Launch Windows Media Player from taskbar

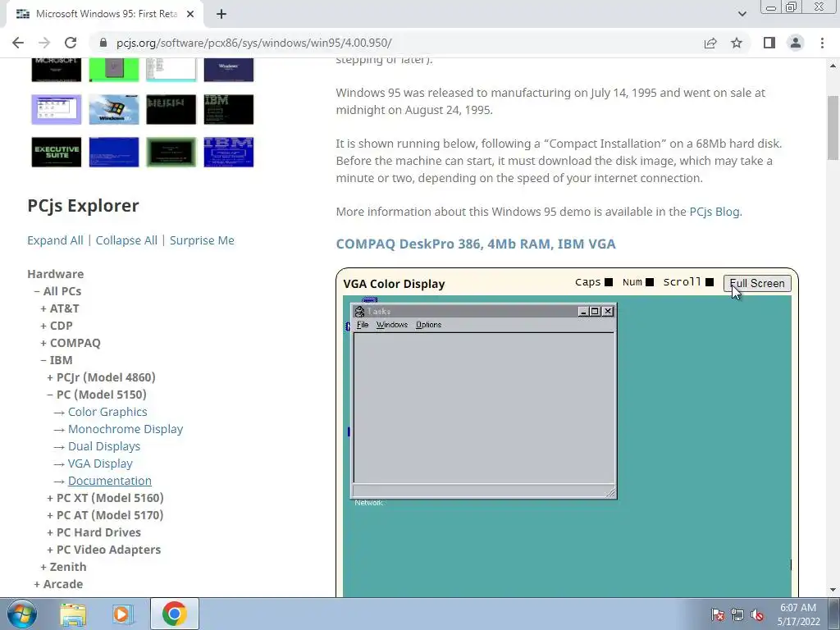click(122, 614)
